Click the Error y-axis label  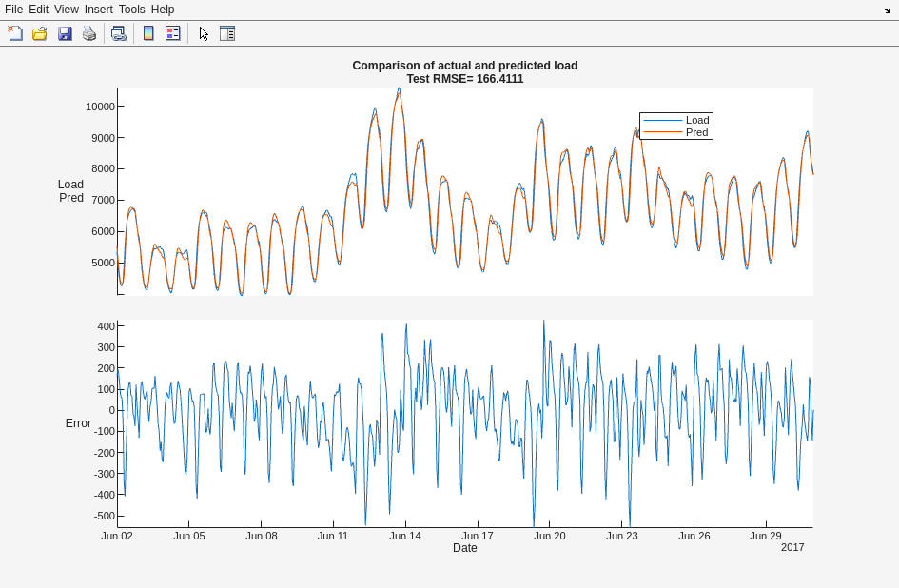click(x=78, y=423)
